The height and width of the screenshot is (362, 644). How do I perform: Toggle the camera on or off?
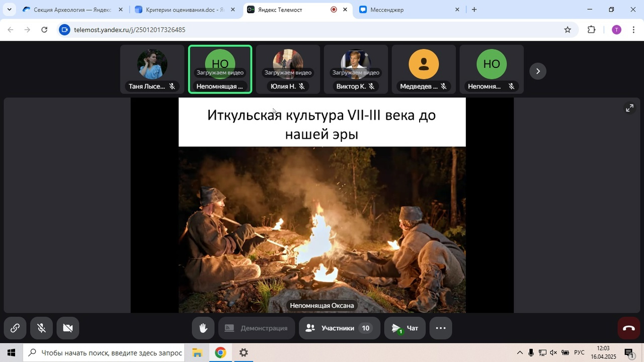click(x=68, y=328)
